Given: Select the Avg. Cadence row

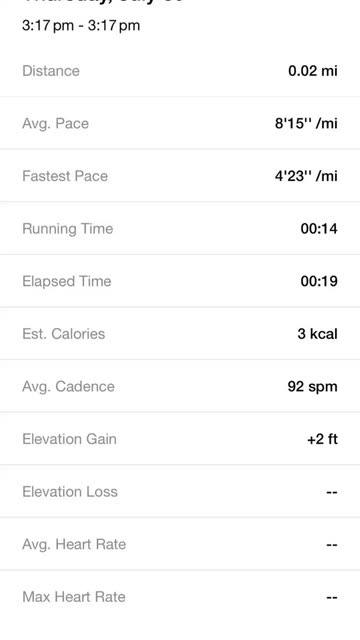Looking at the screenshot, I should pos(180,387).
